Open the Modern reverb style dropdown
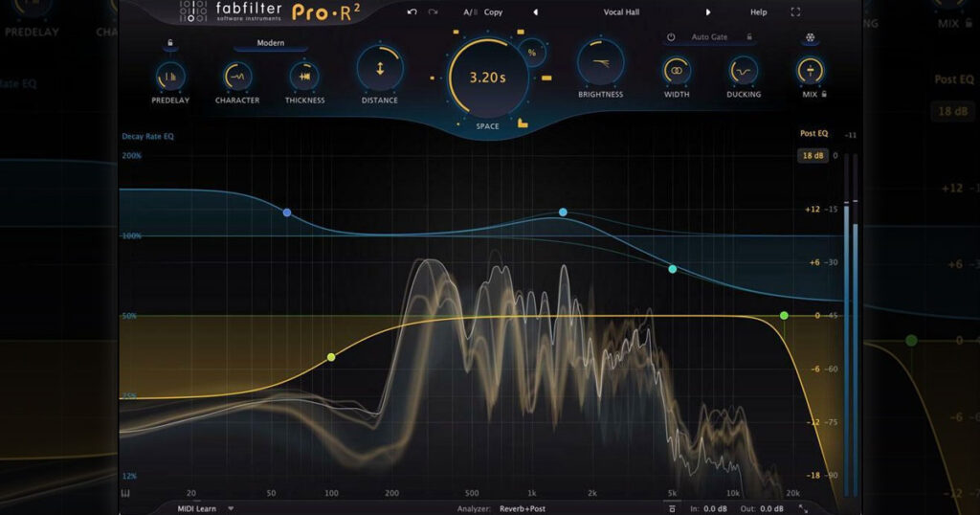This screenshot has height=515, width=980. (271, 43)
